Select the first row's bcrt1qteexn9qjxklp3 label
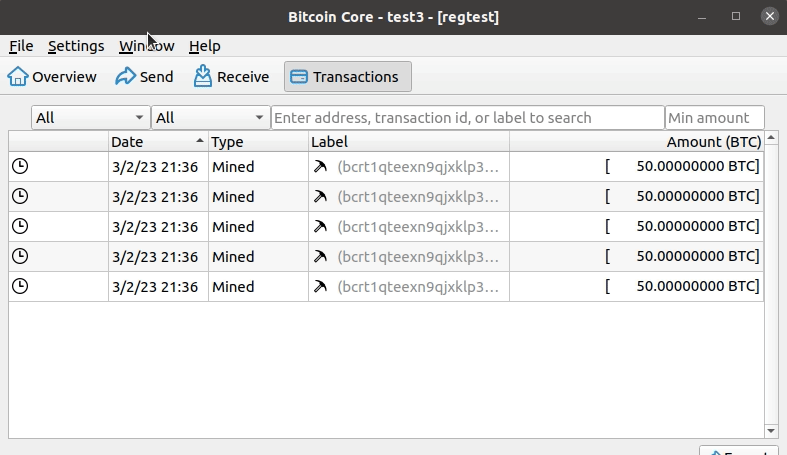The height and width of the screenshot is (455, 787). [418, 167]
